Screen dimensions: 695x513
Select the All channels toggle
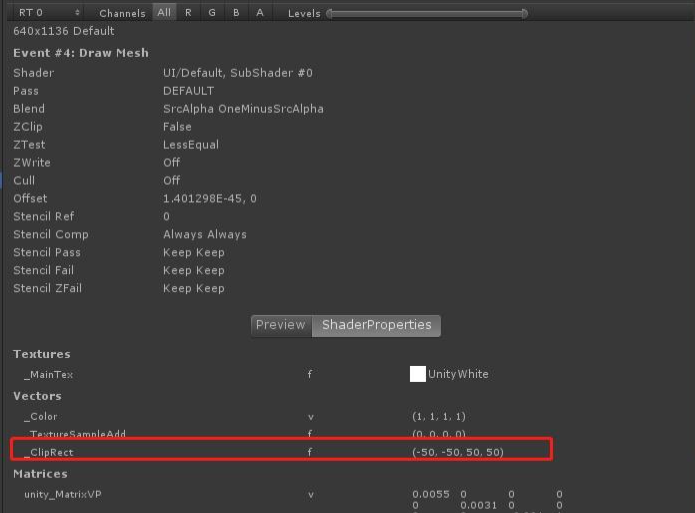[164, 12]
